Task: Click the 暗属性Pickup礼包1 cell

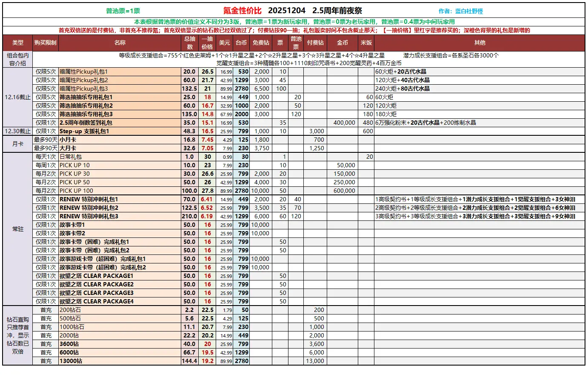Action: point(84,71)
